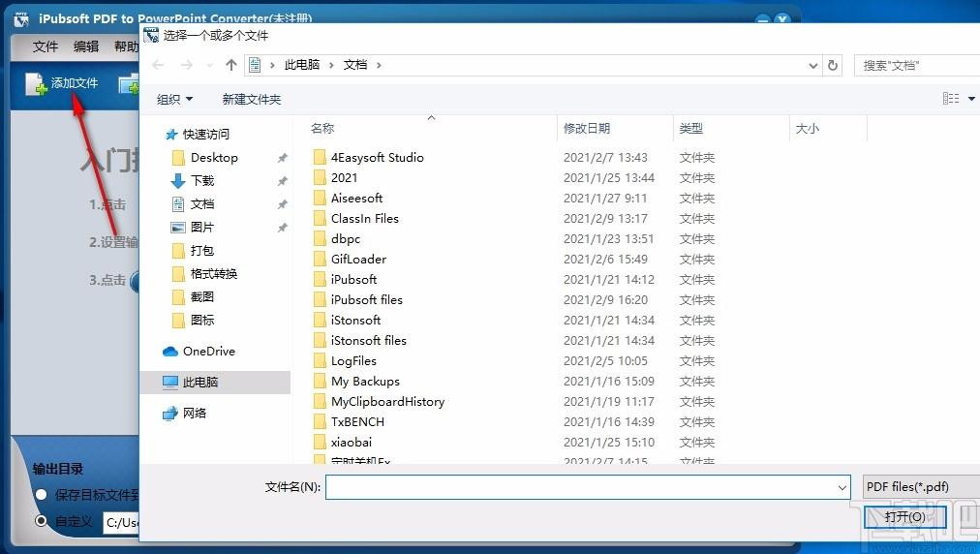Viewport: 980px width, 554px height.
Task: Change the view layout icon
Action: pos(951,98)
